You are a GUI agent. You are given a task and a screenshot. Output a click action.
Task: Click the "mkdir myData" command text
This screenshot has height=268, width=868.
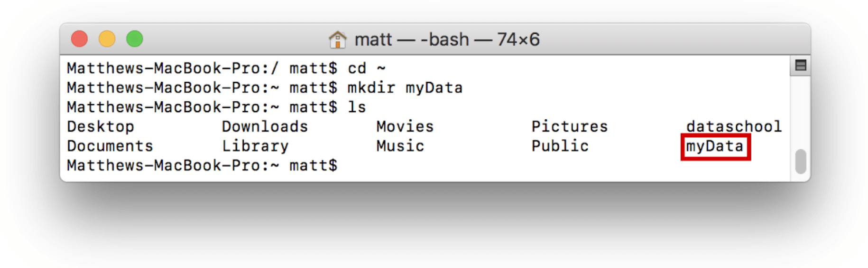click(405, 88)
